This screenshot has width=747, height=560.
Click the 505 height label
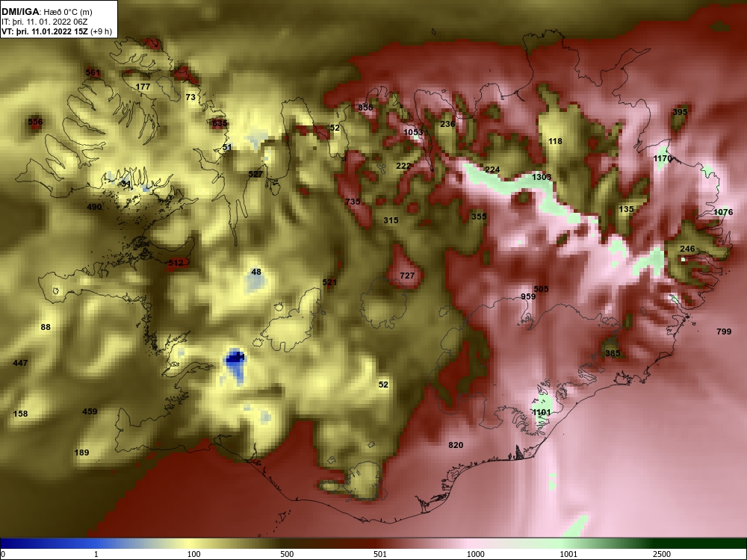coord(541,289)
